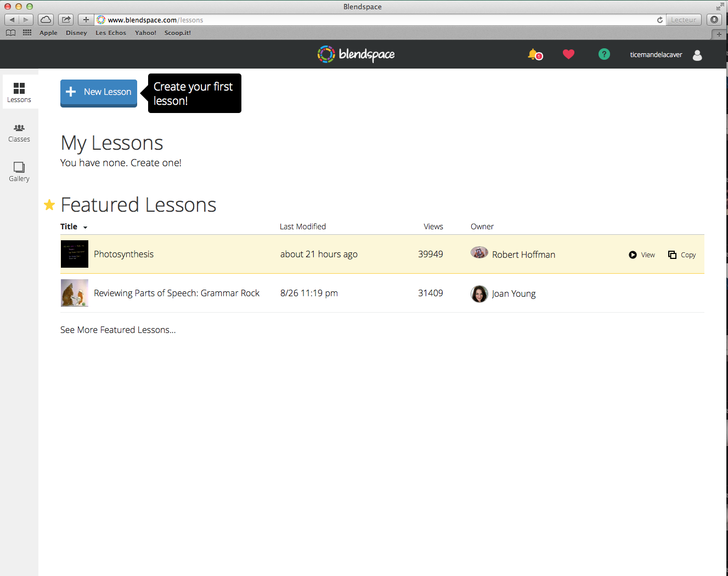
Task: Open the Les Echos bookmark
Action: [x=111, y=33]
